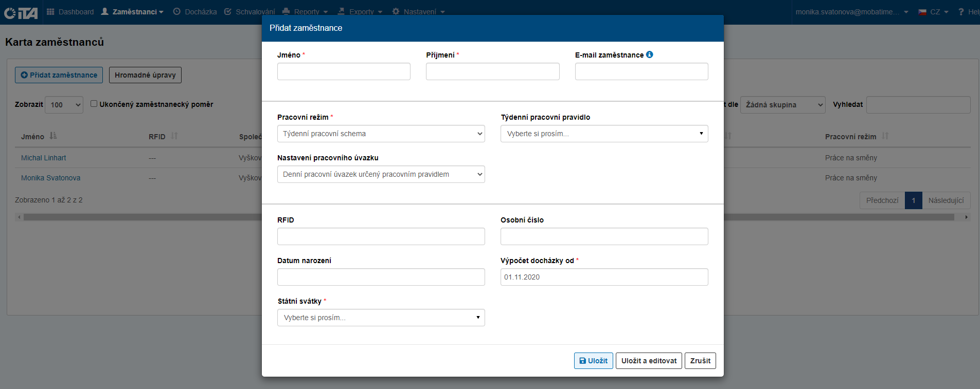
Task: Open the Pracovní režim dropdown
Action: (381, 134)
